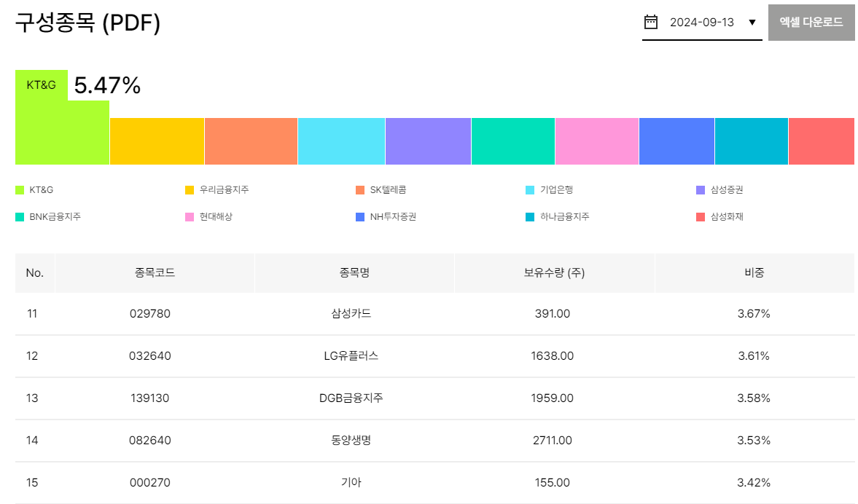Select stock code 032640

150,356
